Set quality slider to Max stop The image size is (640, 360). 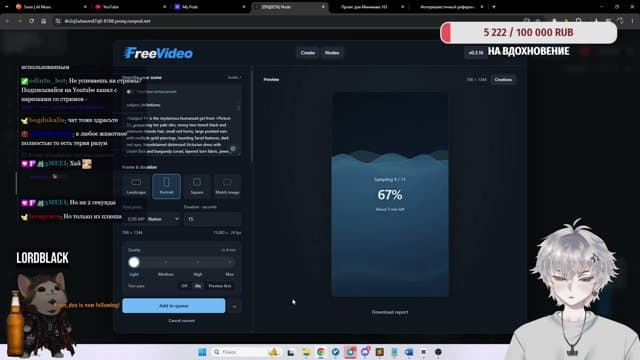tap(230, 262)
